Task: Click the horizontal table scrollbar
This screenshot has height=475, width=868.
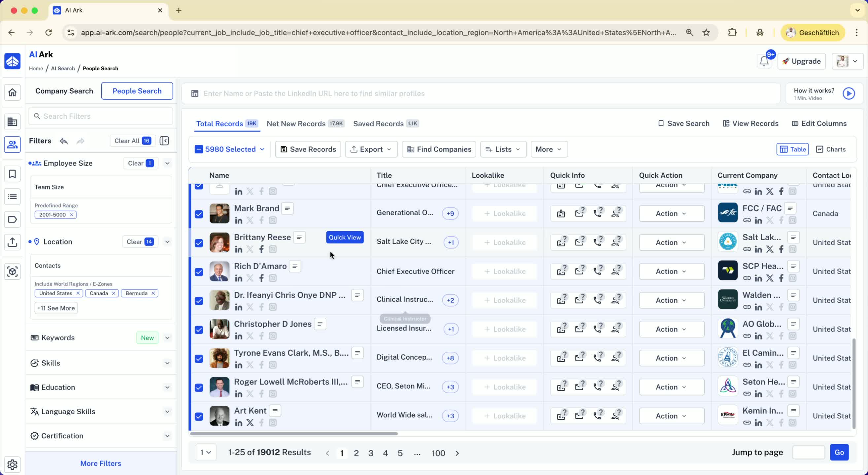Action: 293,433
